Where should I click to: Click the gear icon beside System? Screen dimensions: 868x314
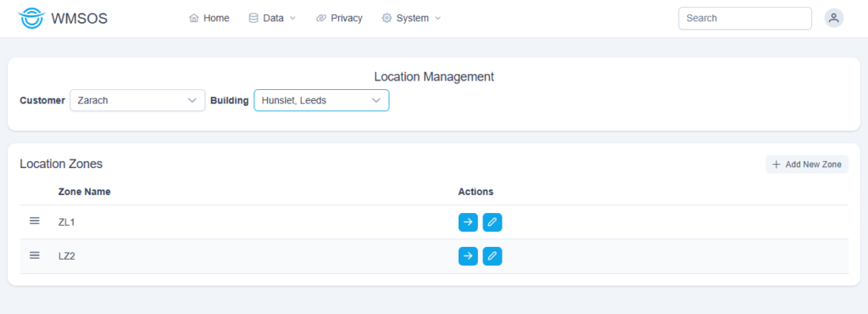(x=387, y=19)
